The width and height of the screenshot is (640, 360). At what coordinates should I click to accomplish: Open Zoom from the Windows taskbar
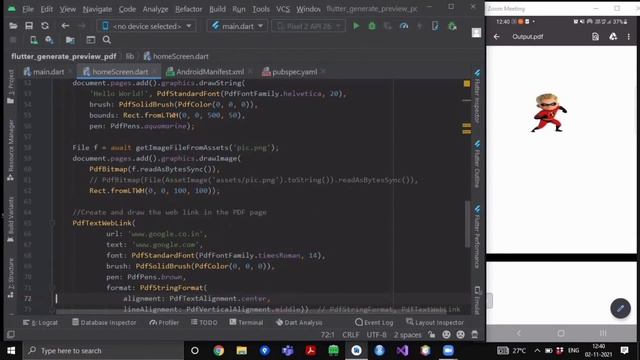point(448,351)
